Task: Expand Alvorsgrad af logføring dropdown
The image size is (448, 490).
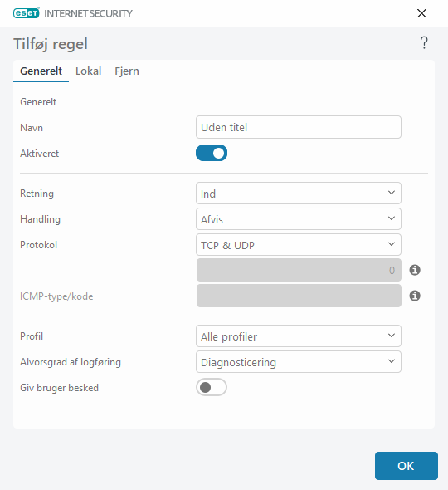Action: pos(299,362)
